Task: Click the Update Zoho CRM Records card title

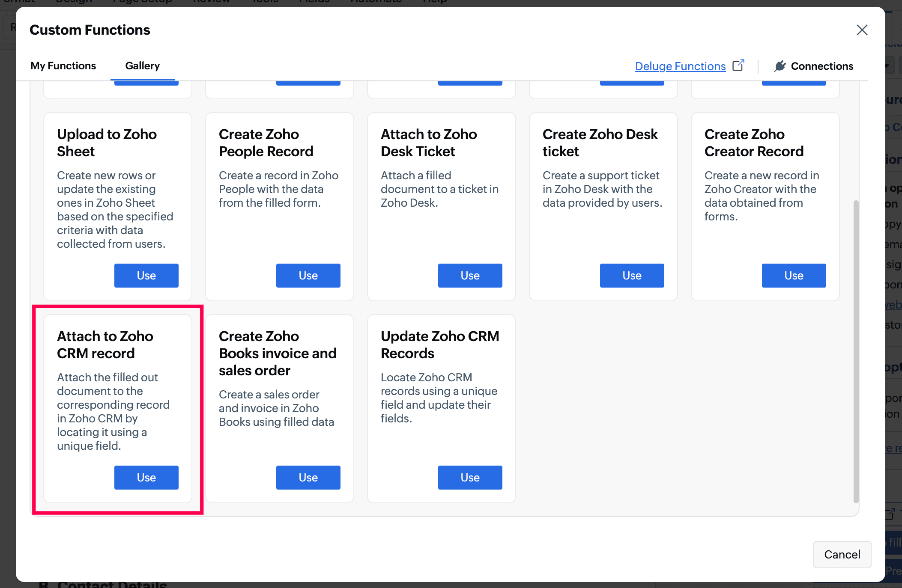Action: click(x=440, y=344)
